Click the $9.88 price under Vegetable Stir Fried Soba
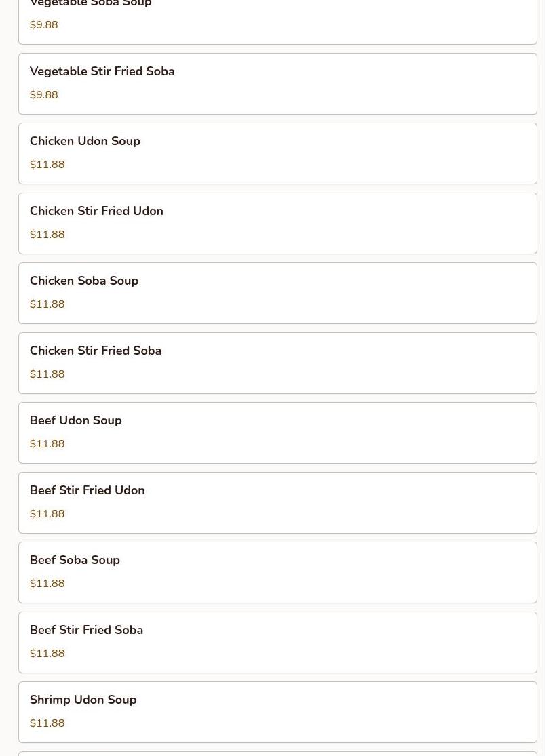The width and height of the screenshot is (559, 756). tap(44, 95)
